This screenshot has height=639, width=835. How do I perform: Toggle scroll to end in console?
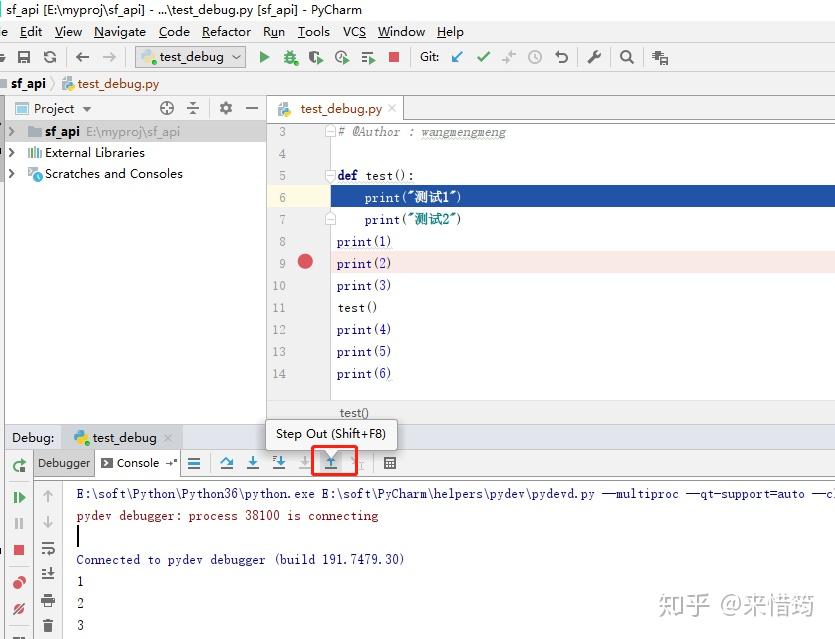coord(48,574)
